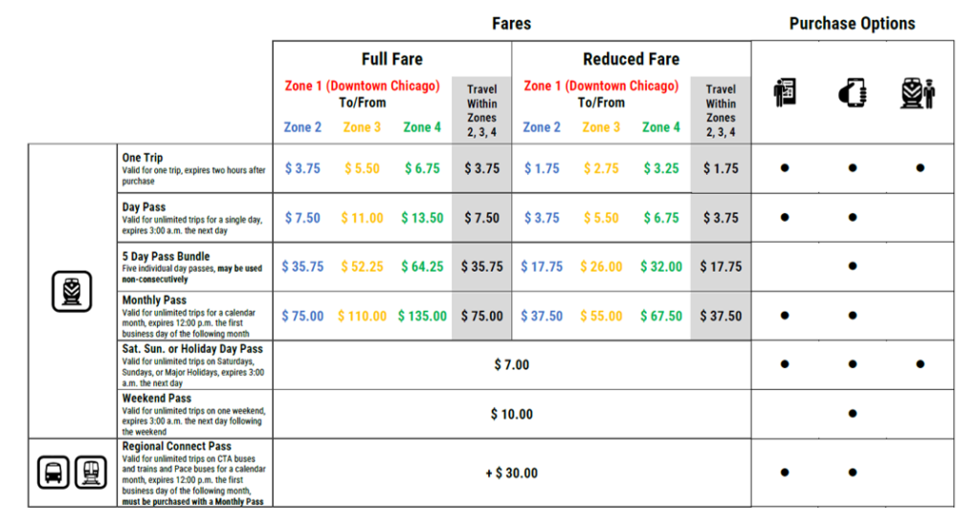Click the train conductor purchase icon
Screen dimensions: 980x525
[918, 93]
